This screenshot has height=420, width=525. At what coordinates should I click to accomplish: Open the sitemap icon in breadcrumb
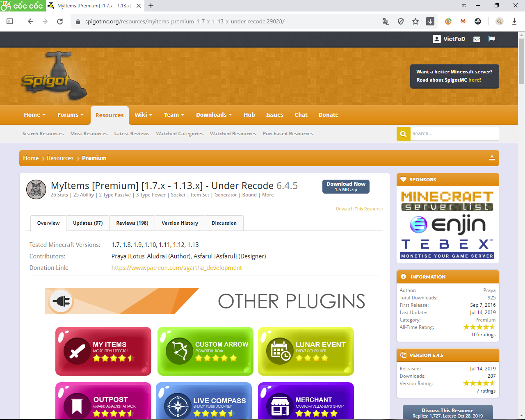pos(492,158)
